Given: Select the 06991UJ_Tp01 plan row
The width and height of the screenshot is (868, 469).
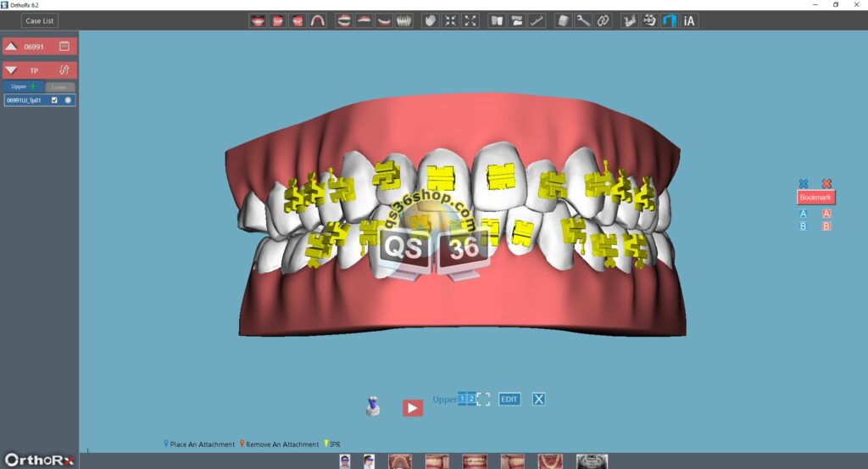Looking at the screenshot, I should pyautogui.click(x=39, y=100).
